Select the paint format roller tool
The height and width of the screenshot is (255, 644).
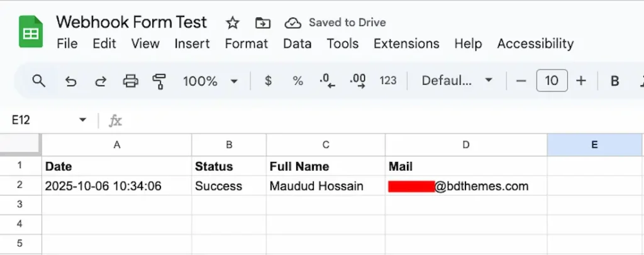(x=159, y=80)
